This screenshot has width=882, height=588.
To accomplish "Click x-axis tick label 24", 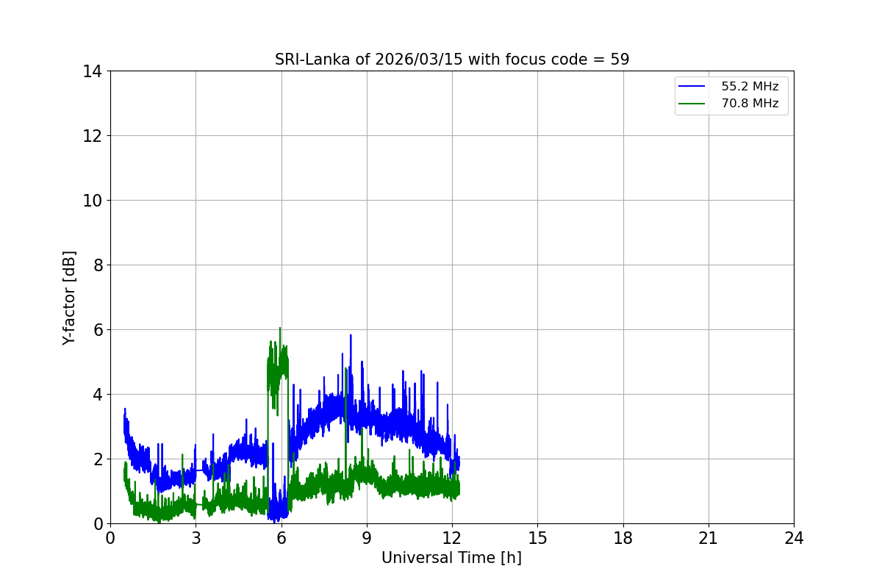I will click(x=794, y=538).
